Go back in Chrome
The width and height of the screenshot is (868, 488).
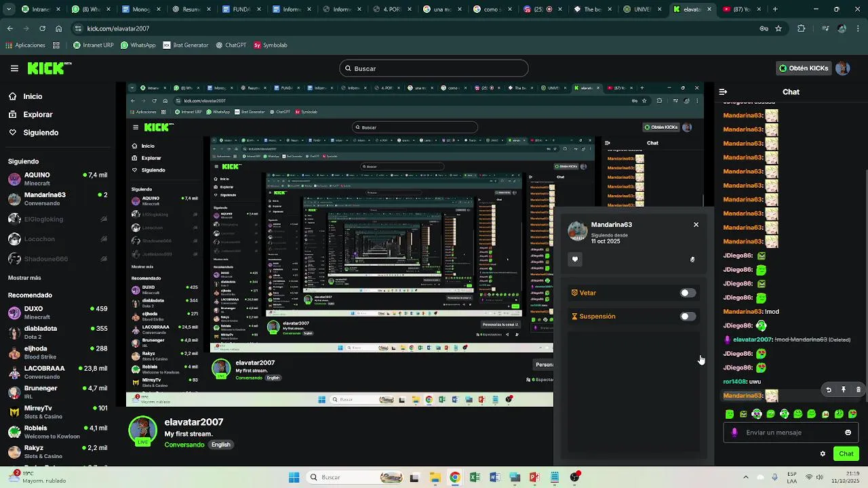(x=9, y=28)
